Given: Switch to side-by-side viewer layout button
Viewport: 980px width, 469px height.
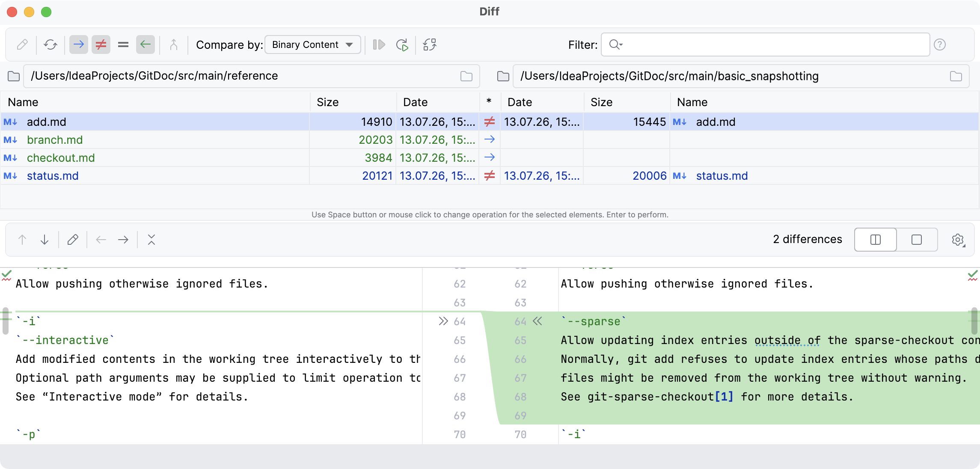Looking at the screenshot, I should pyautogui.click(x=876, y=239).
